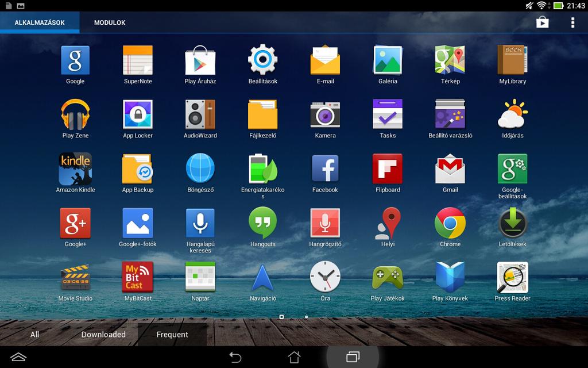Viewport: 588px width, 368px height.
Task: Launch AudioWizard
Action: [200, 114]
